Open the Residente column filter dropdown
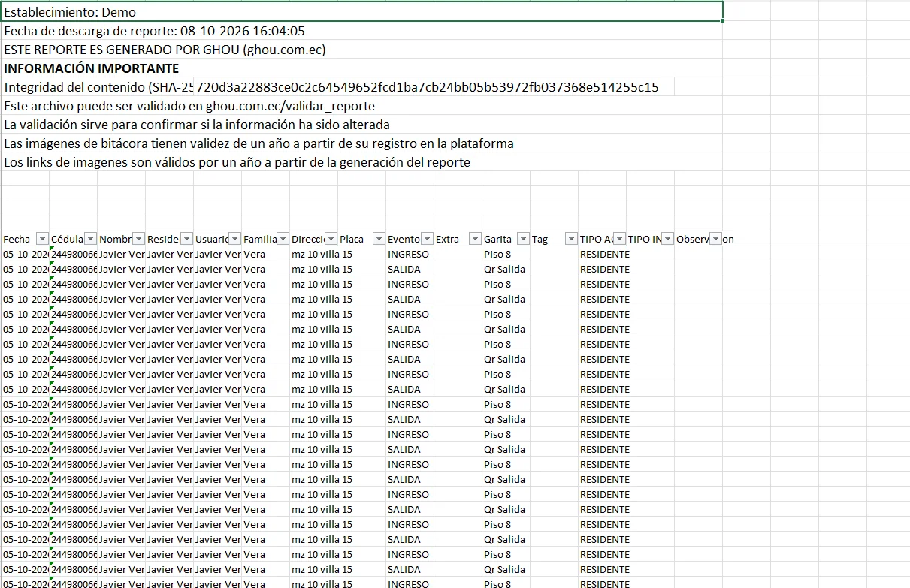The width and height of the screenshot is (910, 588). (186, 239)
